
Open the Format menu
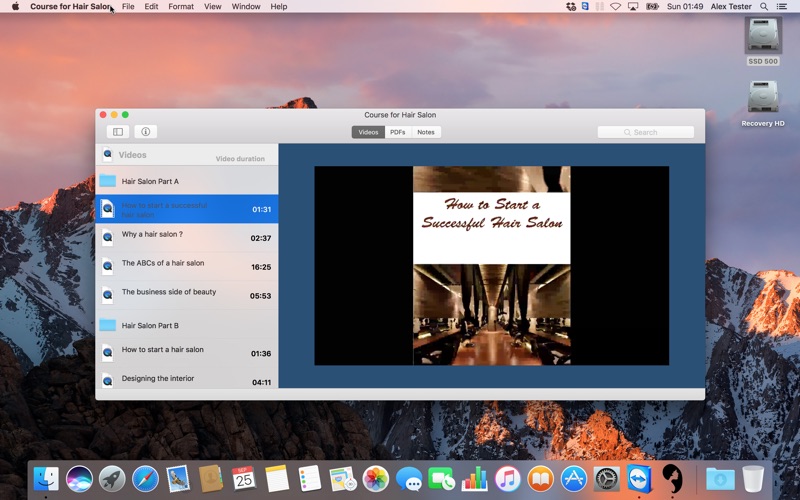pyautogui.click(x=181, y=7)
